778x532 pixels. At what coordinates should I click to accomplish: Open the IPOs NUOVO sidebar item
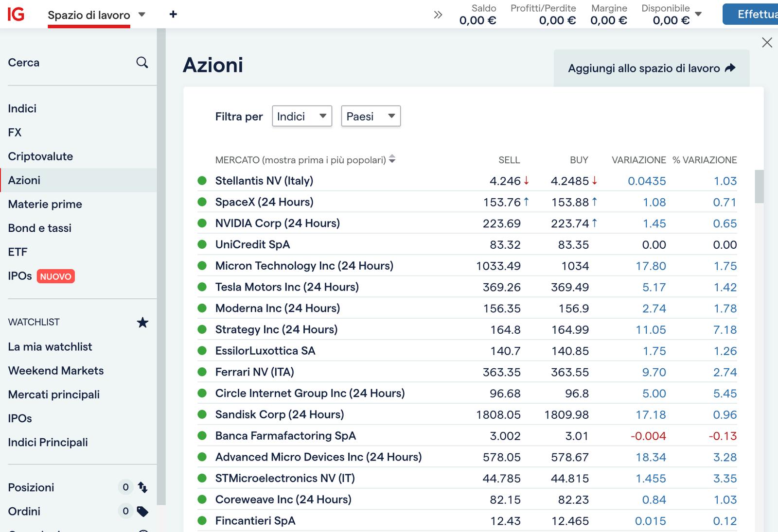click(41, 276)
